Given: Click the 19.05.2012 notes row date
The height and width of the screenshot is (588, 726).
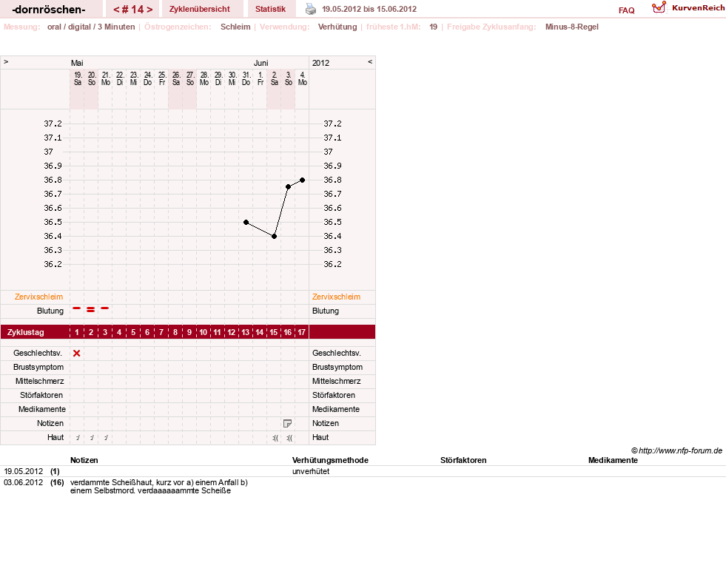Looking at the screenshot, I should [x=23, y=471].
